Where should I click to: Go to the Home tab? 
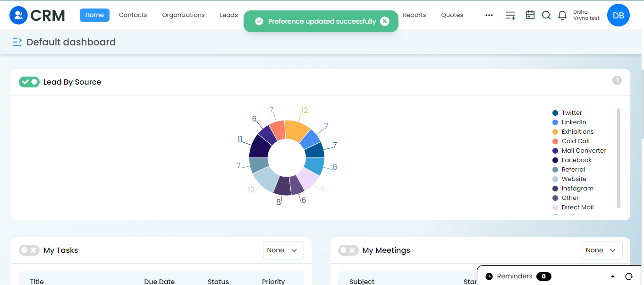click(x=94, y=15)
